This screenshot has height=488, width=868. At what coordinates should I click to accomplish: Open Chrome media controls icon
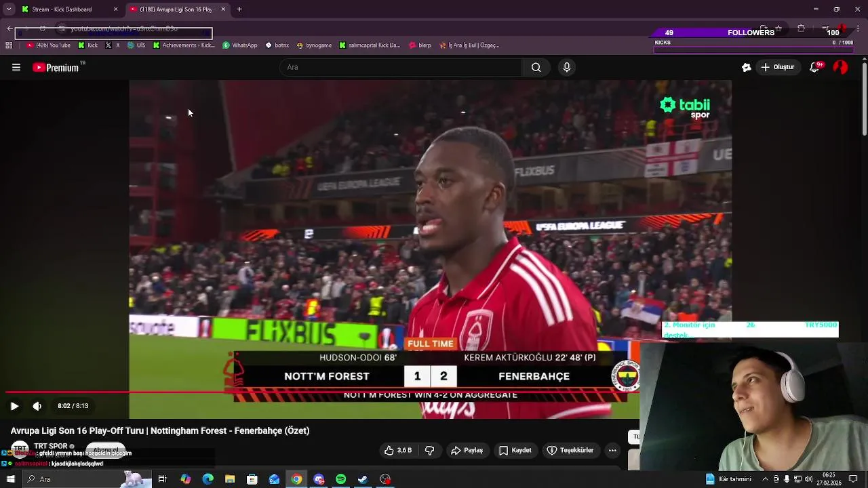(825, 29)
